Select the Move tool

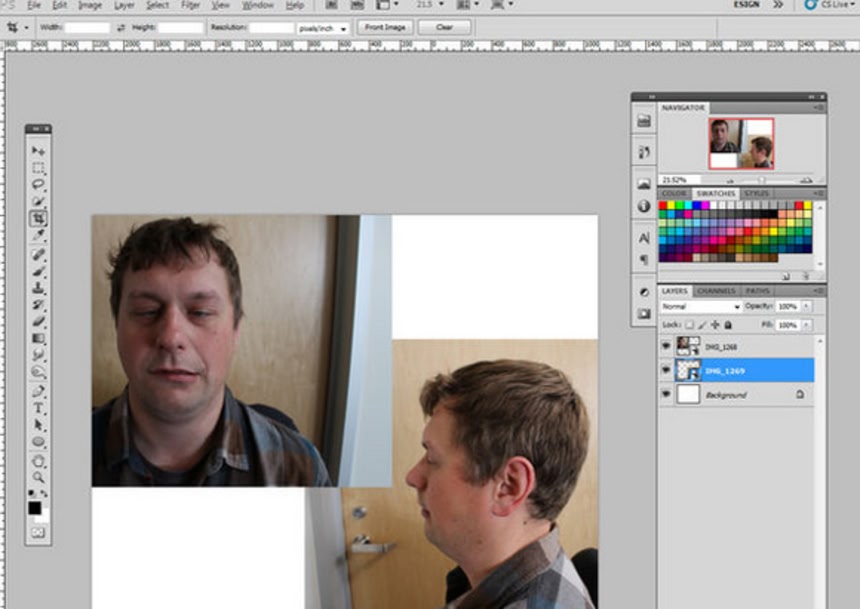coord(38,151)
